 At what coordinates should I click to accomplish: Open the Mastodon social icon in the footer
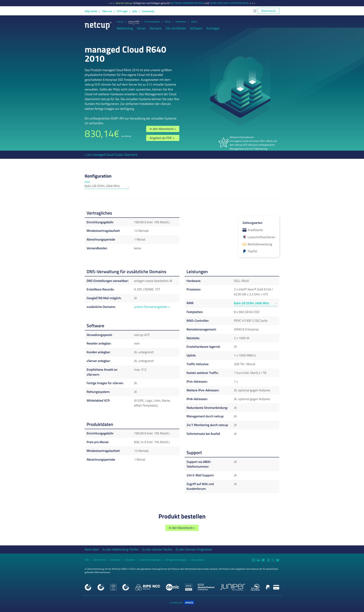263,560
